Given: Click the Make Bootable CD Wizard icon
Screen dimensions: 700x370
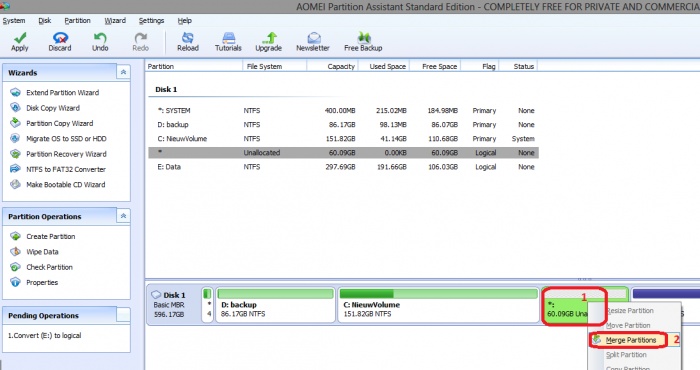Looking at the screenshot, I should click(x=16, y=184).
